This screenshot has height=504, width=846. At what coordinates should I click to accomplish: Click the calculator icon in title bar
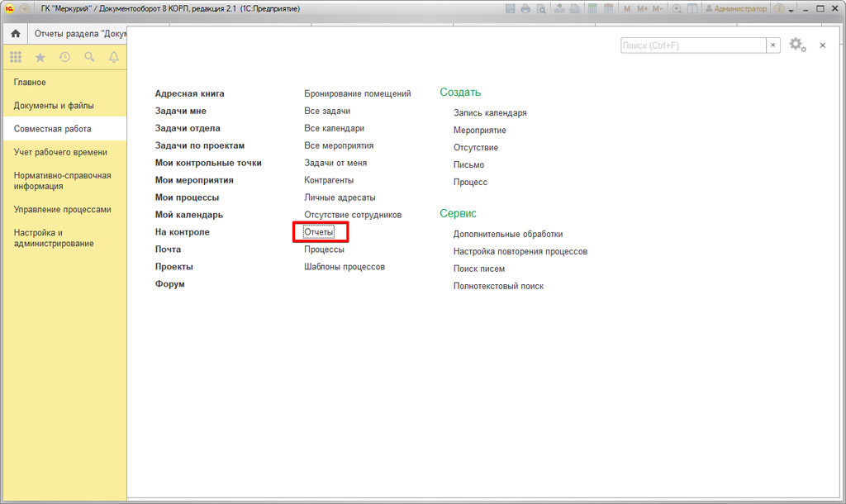592,8
